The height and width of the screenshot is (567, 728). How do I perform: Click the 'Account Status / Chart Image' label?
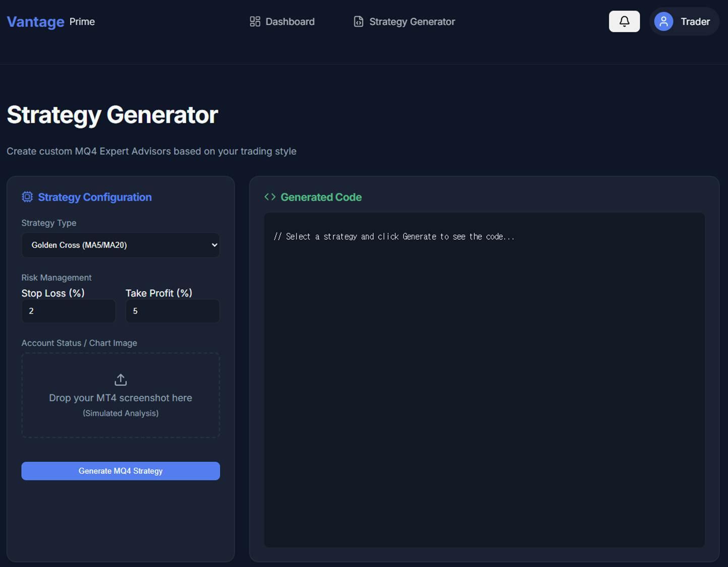click(x=79, y=343)
